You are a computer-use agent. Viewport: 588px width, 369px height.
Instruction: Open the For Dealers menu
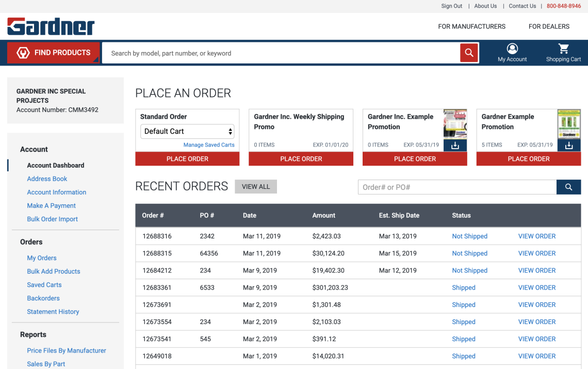pos(549,27)
